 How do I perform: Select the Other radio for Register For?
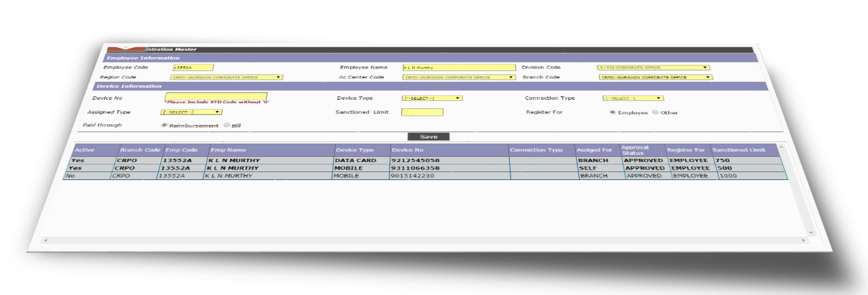(x=655, y=112)
